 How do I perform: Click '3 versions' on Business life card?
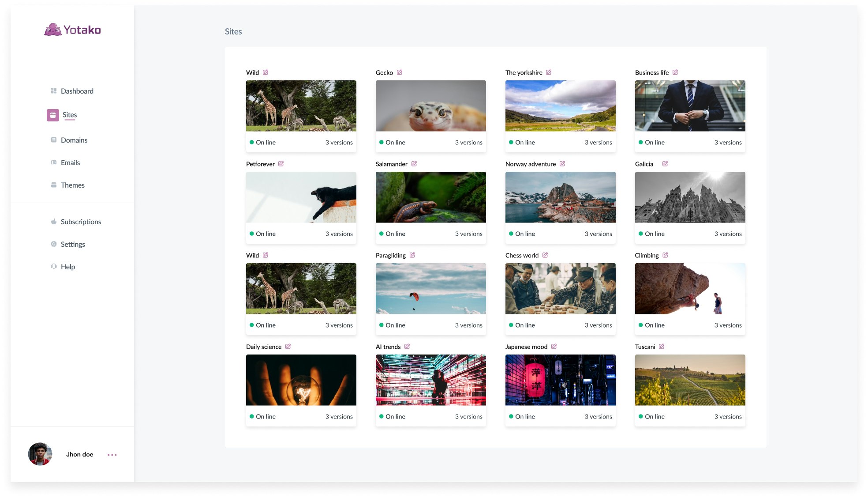coord(728,143)
